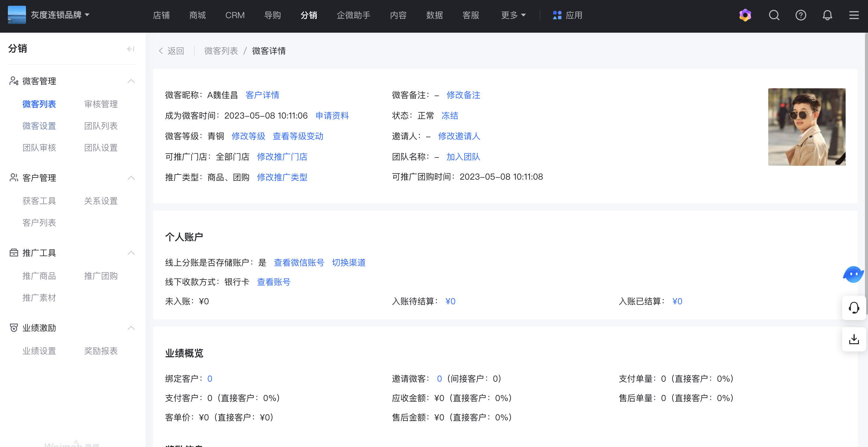Viewport: 868px width, 447px height.
Task: Collapse the 微客管理 section chevron
Action: (131, 81)
